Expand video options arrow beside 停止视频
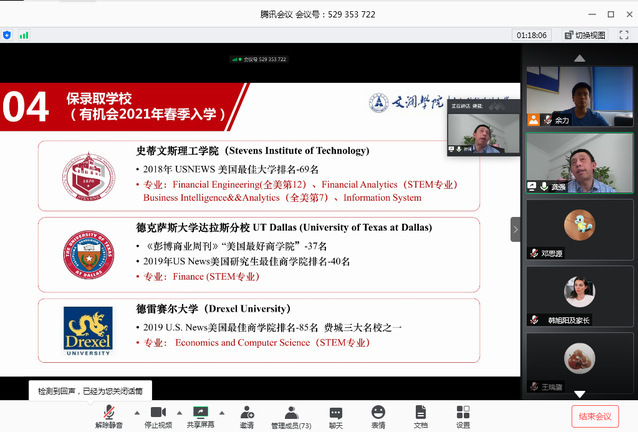 (x=179, y=413)
